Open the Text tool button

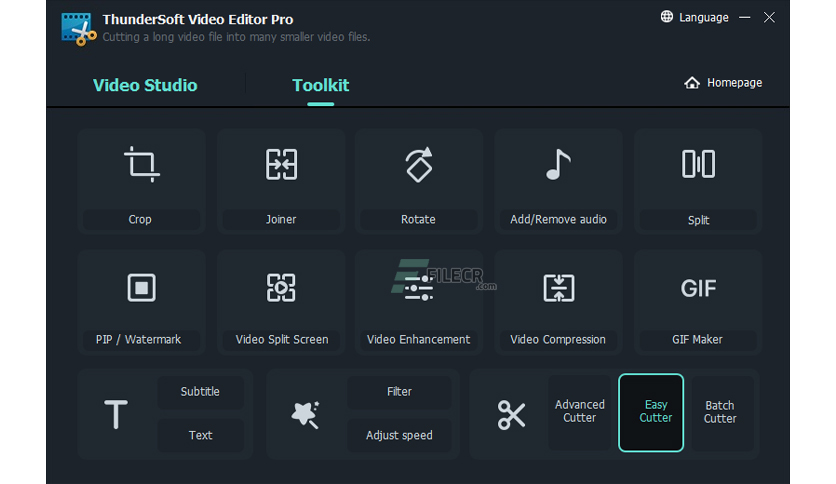200,435
